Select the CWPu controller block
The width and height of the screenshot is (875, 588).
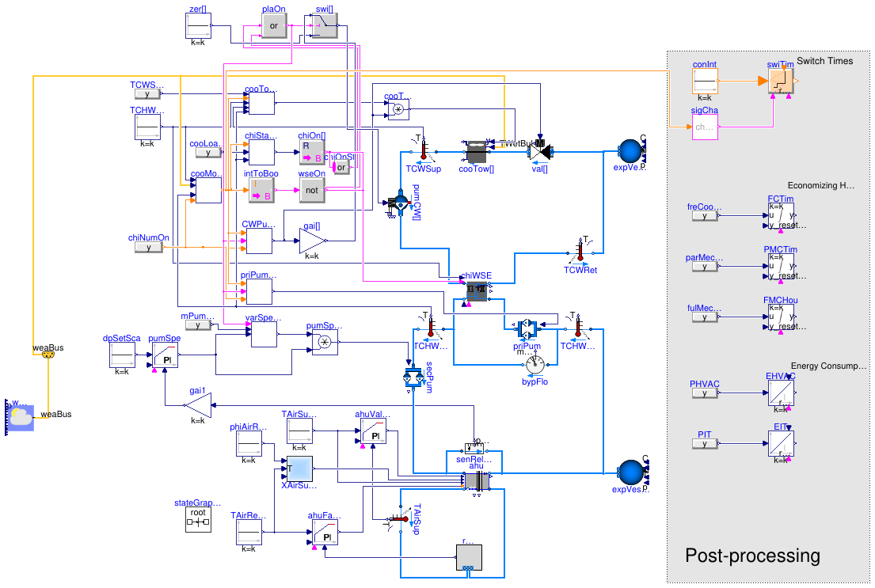tap(260, 241)
